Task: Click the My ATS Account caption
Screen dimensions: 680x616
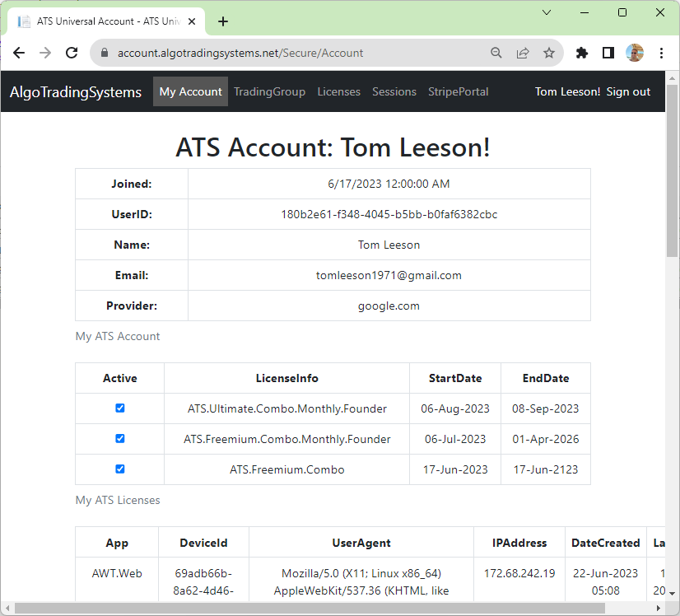Action: (118, 336)
